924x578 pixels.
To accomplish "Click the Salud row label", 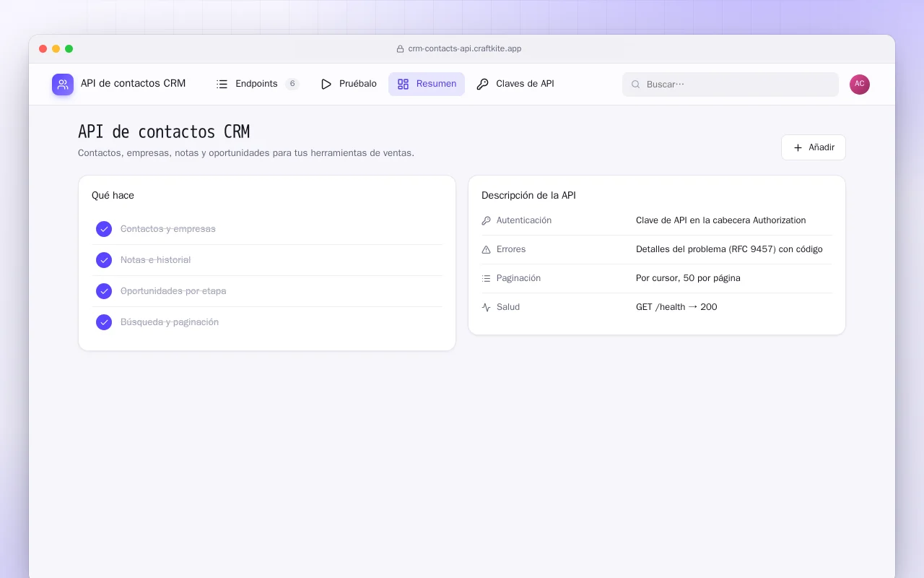I will coord(508,307).
